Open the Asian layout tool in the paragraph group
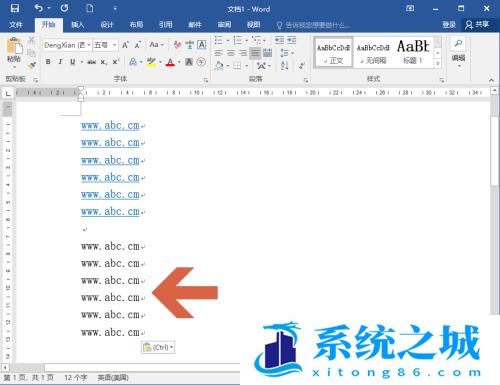Viewport: 500px width, 385px height. coord(261,66)
